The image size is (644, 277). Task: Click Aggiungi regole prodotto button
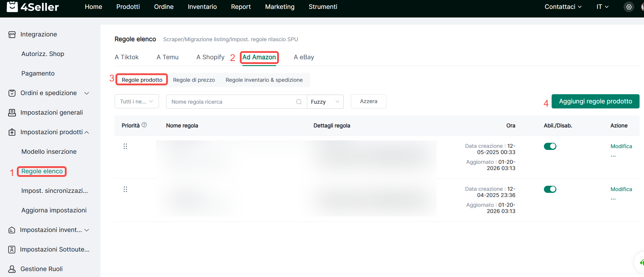[x=595, y=101]
